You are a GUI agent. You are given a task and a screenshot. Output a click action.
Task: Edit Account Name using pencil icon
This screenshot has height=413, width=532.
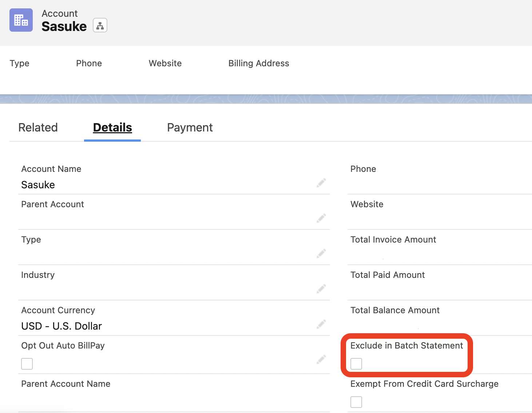[321, 183]
